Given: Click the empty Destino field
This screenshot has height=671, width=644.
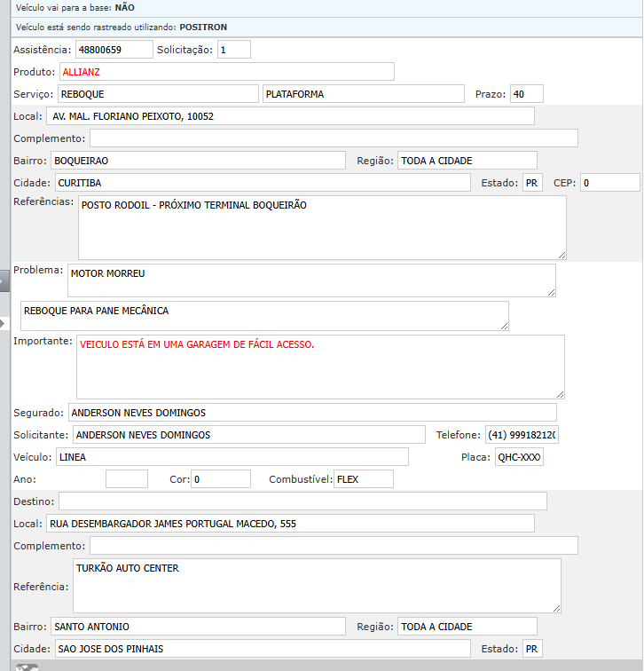Looking at the screenshot, I should [302, 501].
